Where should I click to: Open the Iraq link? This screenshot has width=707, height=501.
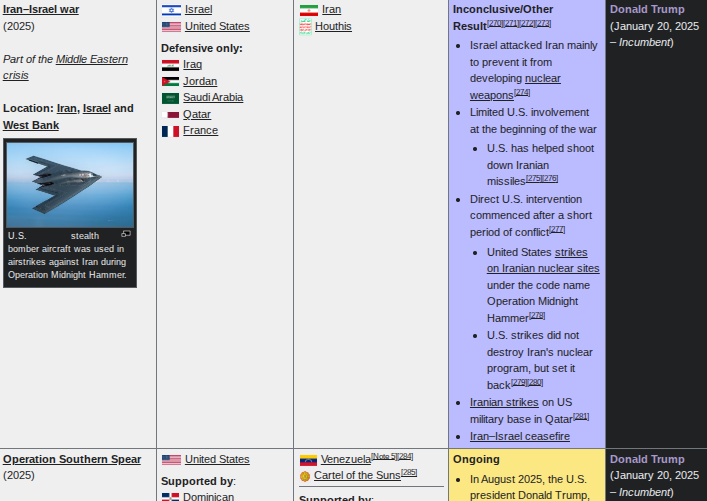point(192,64)
